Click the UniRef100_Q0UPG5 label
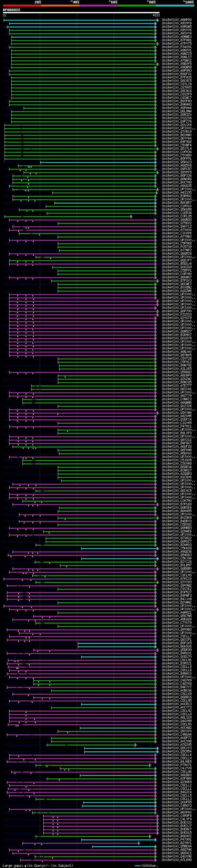Viewport: 197px width, 868px height. pos(176,802)
